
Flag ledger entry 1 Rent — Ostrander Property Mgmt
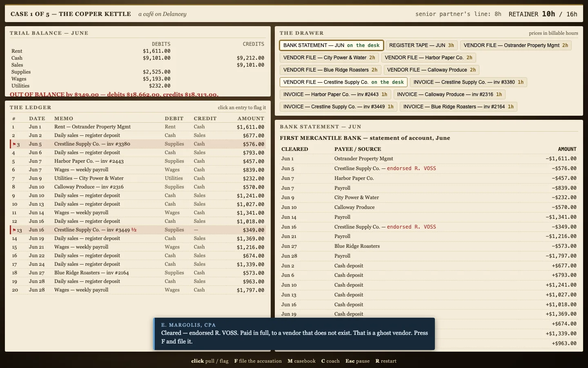138,127
